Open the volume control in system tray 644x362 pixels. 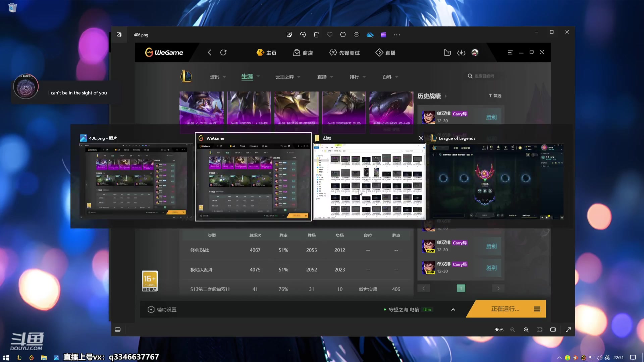pos(599,358)
